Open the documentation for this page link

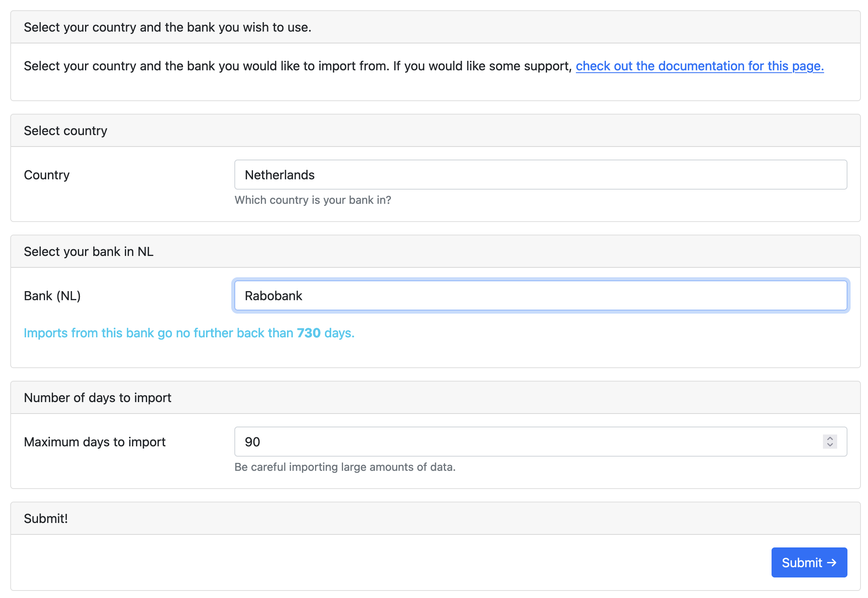(x=699, y=66)
